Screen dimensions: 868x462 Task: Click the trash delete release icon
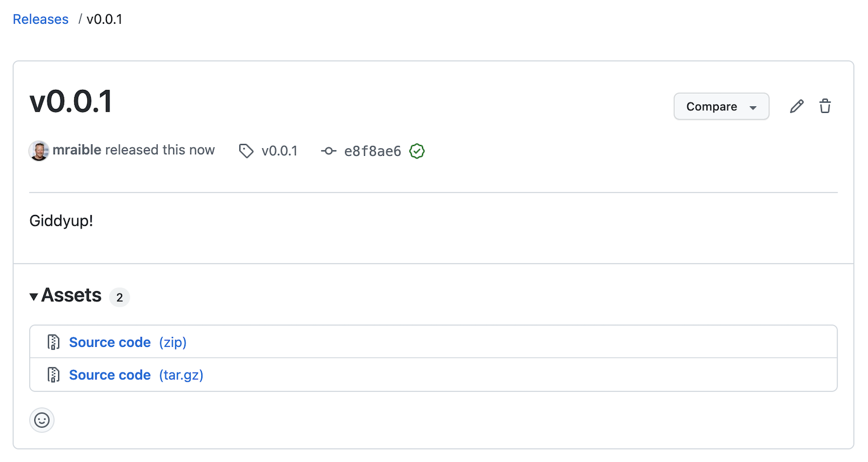(825, 106)
